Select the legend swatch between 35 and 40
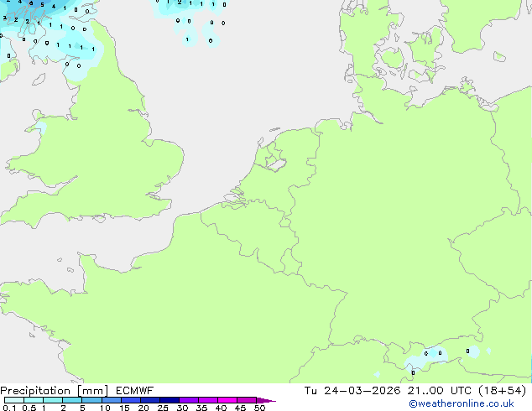Screen dimensions: 532x411 (x=208, y=400)
